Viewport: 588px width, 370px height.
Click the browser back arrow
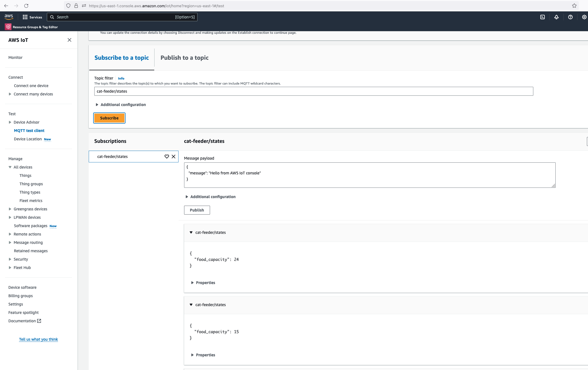tap(6, 6)
